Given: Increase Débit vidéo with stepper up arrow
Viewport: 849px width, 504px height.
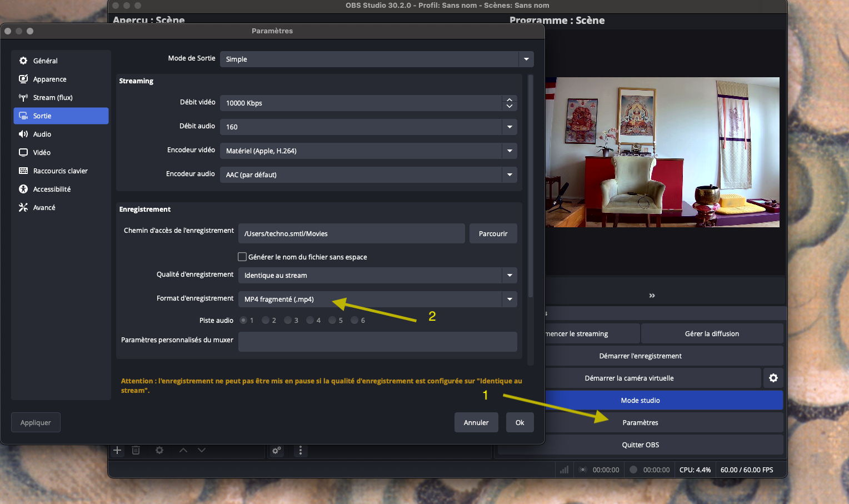Looking at the screenshot, I should pos(510,99).
